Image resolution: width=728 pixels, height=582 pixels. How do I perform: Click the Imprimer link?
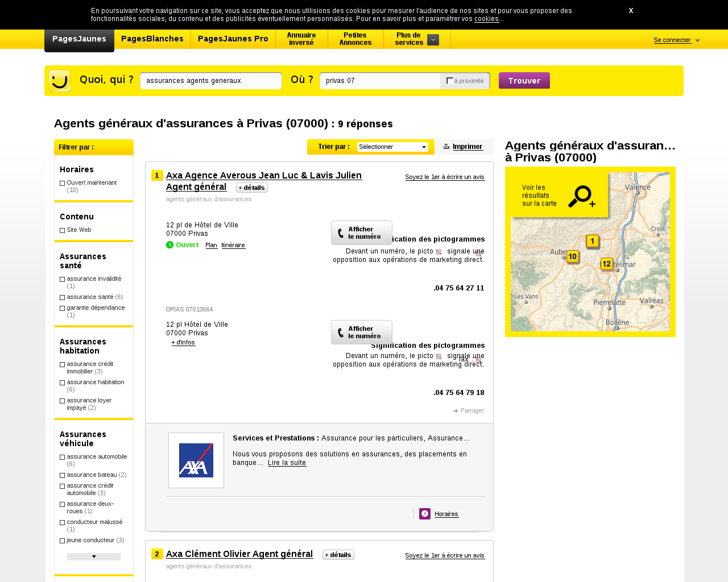point(468,147)
